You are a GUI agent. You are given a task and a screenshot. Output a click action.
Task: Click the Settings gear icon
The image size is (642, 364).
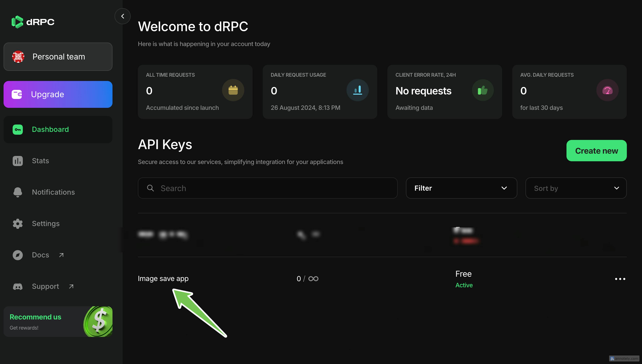pyautogui.click(x=17, y=223)
